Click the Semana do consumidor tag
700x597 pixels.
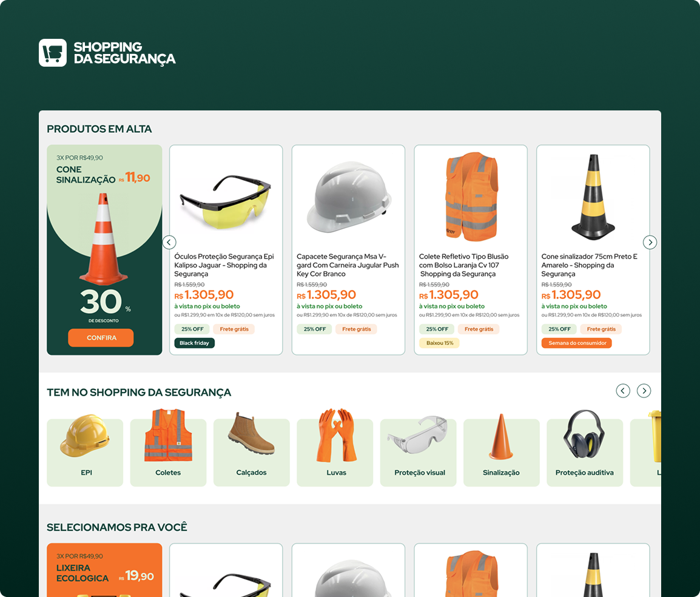[577, 343]
